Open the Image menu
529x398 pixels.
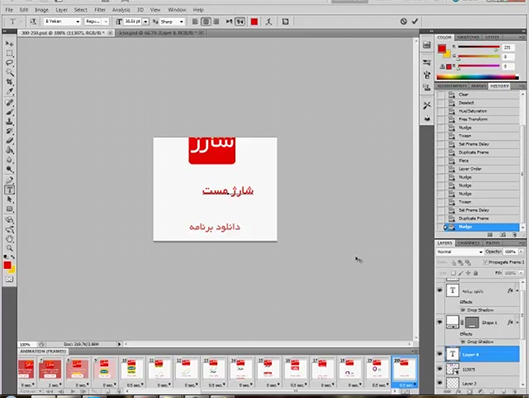pyautogui.click(x=41, y=10)
